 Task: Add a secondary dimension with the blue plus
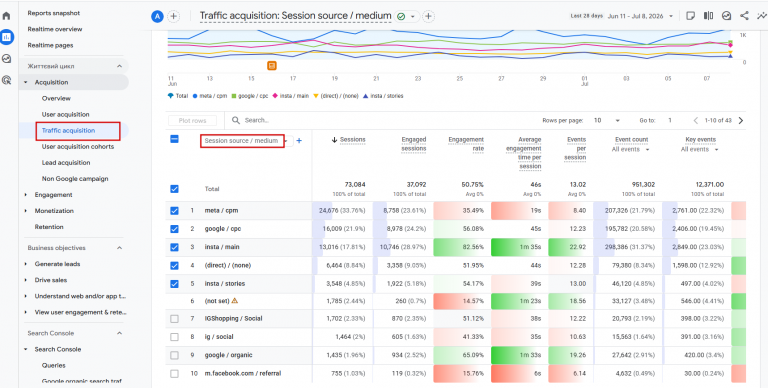pos(299,141)
